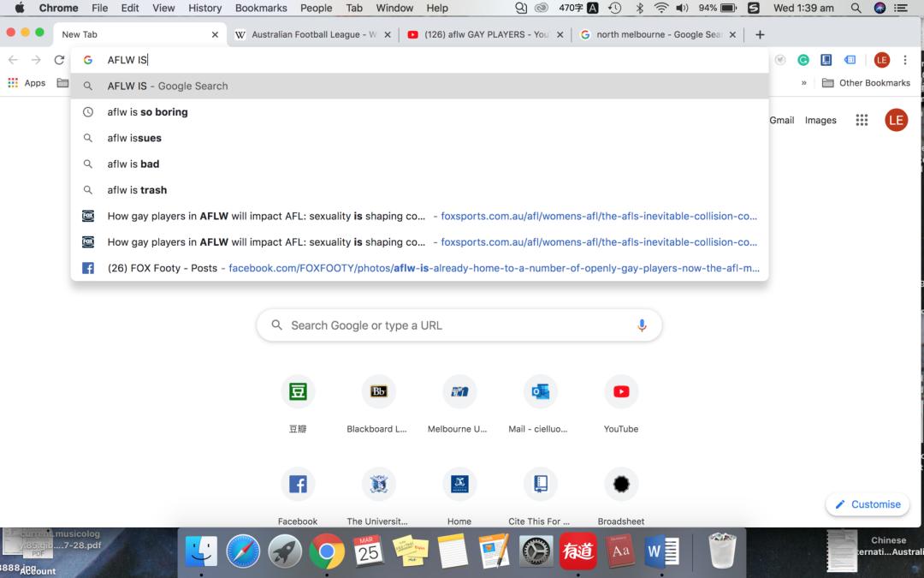
Task: Close the north melbourne Google Search tab
Action: pyautogui.click(x=732, y=35)
